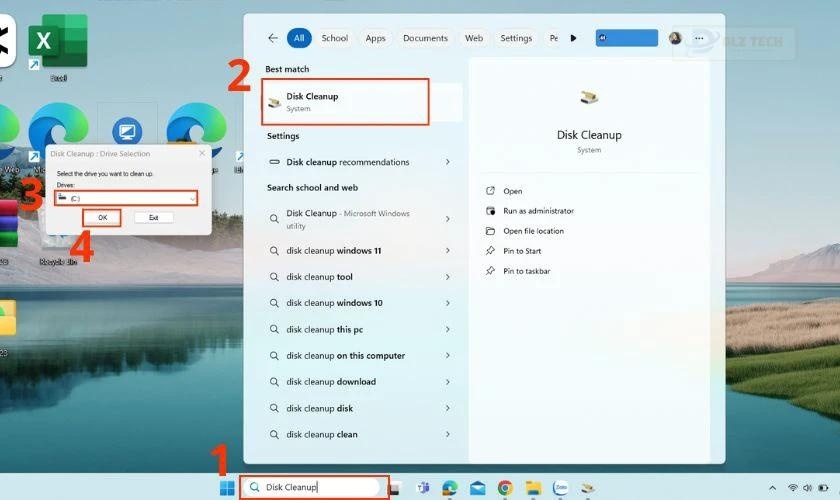Screen dimensions: 840x500
Task: Expand Disk cleanup recommendations chevron
Action: coord(447,162)
